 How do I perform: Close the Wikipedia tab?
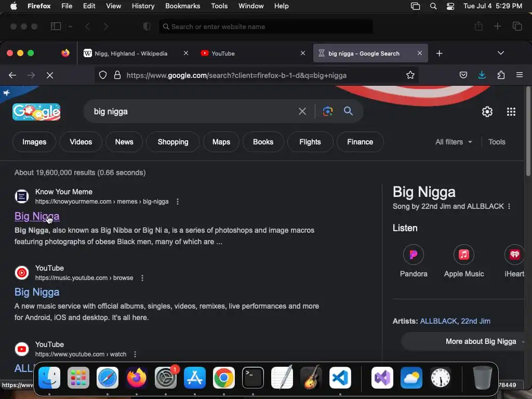[186, 54]
